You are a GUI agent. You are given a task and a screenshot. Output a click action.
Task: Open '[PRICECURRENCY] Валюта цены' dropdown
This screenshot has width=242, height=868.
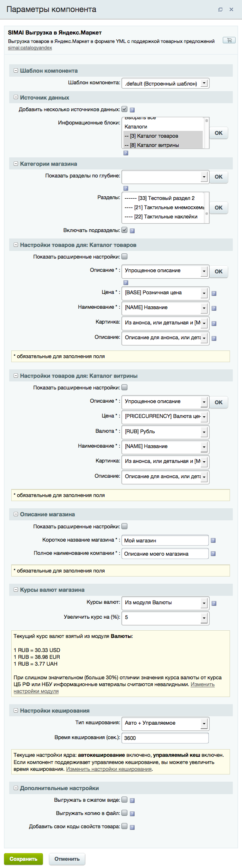tap(165, 417)
